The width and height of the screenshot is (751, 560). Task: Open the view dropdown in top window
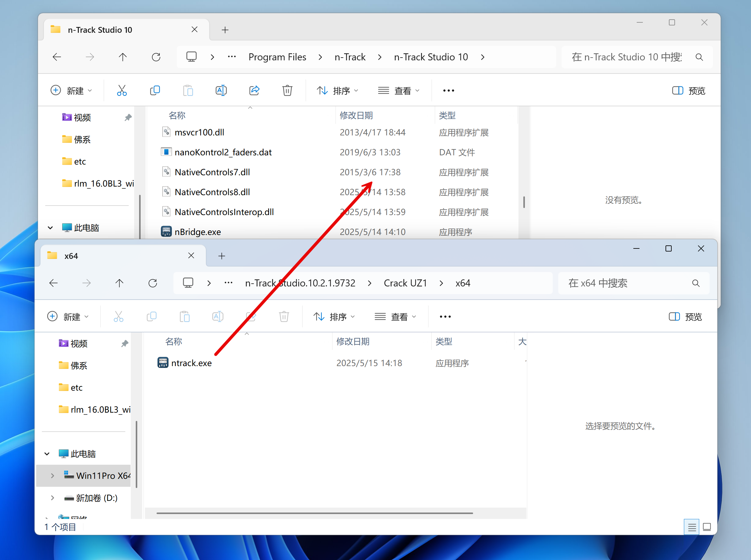[x=399, y=90]
